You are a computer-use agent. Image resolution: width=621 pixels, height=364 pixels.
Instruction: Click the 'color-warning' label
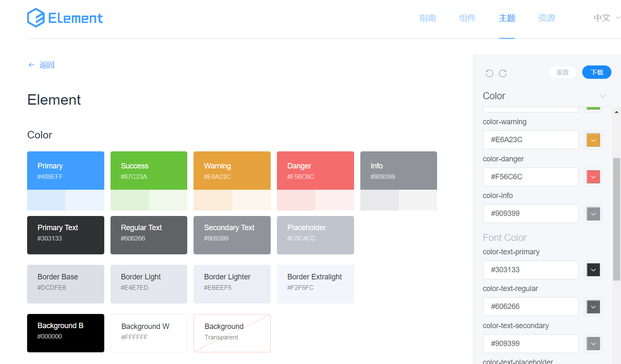click(x=505, y=122)
